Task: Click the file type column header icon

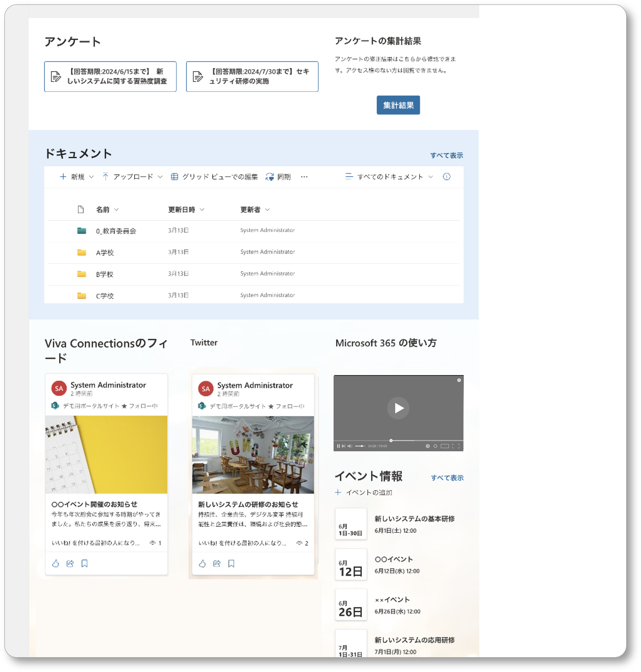Action: (x=81, y=210)
